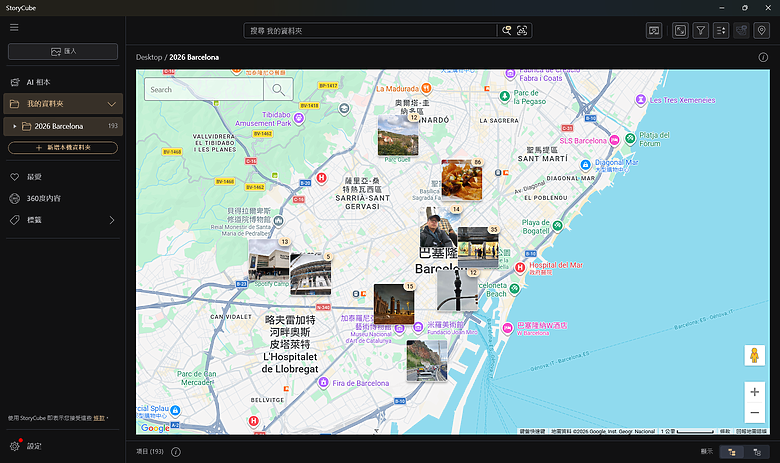Expand the 標籤 tags chevron
This screenshot has width=780, height=463.
(111, 220)
